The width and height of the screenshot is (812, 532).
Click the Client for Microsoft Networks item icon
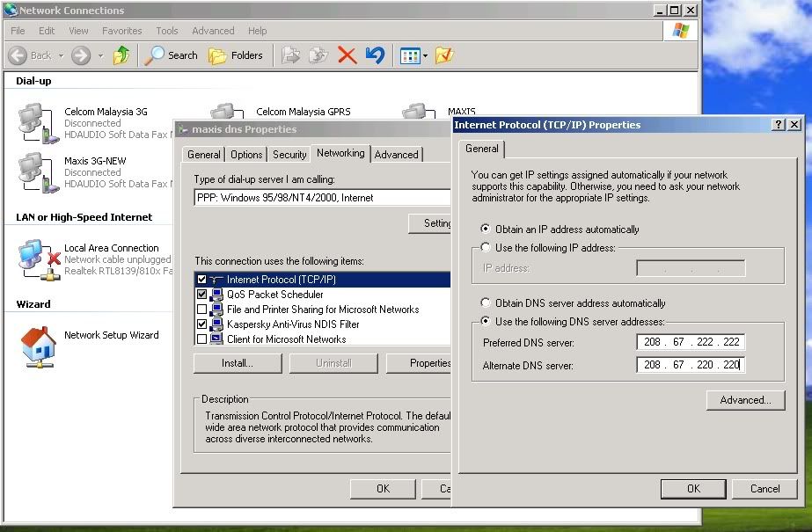coord(216,339)
